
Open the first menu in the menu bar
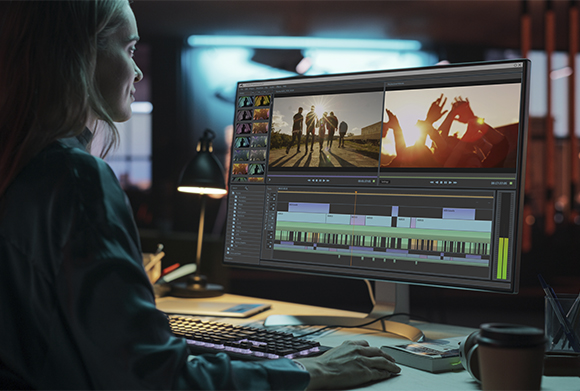pos(242,89)
